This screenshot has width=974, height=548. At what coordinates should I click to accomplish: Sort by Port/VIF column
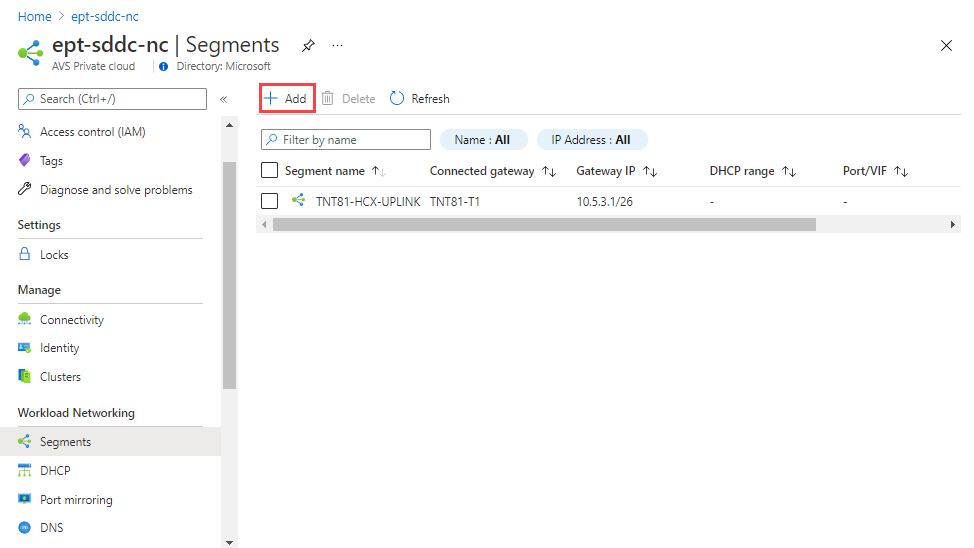[875, 171]
